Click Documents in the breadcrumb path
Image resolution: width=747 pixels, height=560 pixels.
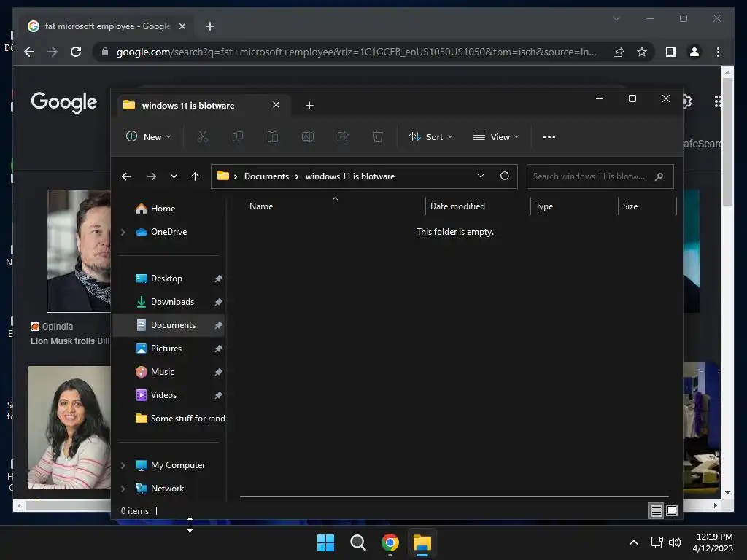click(x=266, y=176)
